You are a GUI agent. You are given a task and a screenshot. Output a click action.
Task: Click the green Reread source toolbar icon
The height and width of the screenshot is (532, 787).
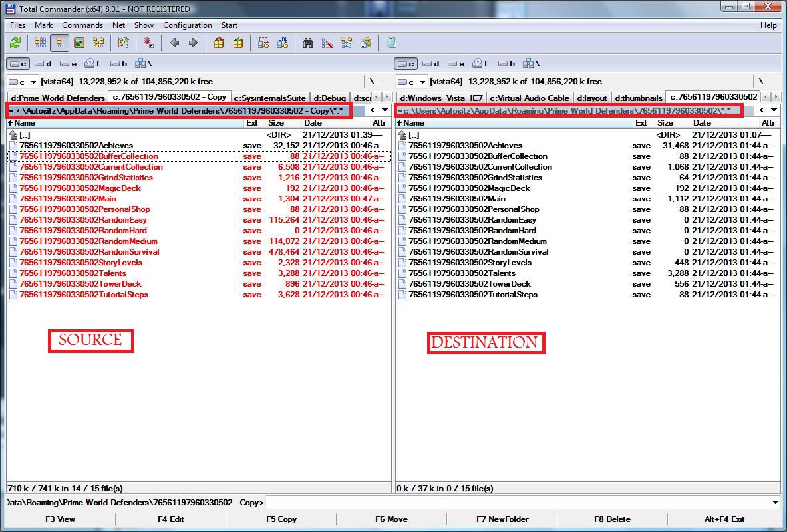pyautogui.click(x=15, y=43)
